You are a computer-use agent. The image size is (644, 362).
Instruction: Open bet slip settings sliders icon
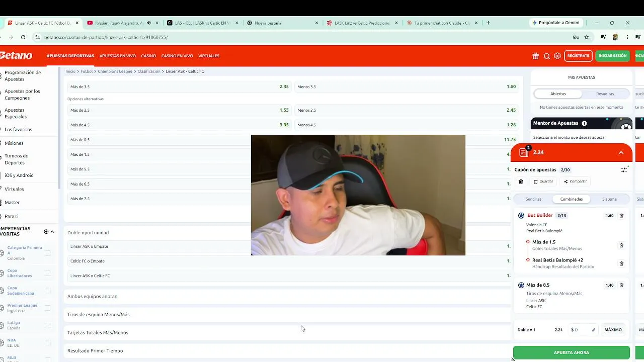pyautogui.click(x=624, y=170)
